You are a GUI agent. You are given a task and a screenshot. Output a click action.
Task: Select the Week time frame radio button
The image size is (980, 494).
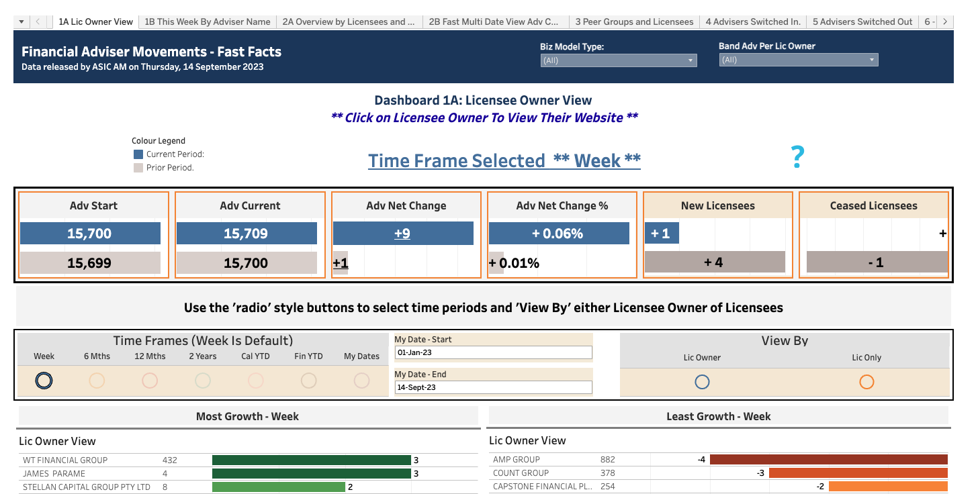click(44, 381)
